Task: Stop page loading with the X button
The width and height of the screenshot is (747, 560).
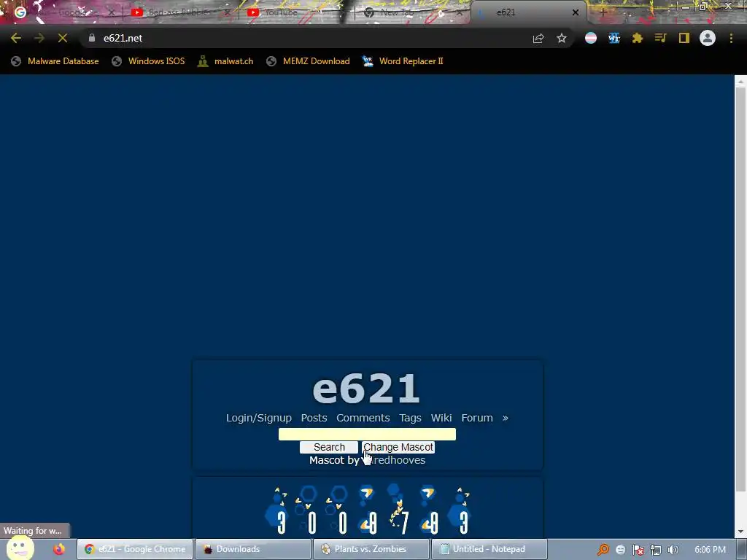Action: point(63,38)
